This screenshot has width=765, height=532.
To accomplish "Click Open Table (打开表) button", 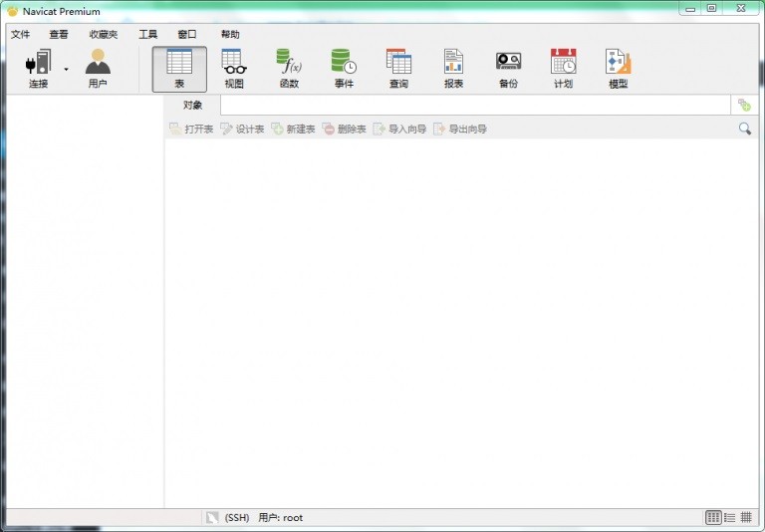I will [x=191, y=129].
